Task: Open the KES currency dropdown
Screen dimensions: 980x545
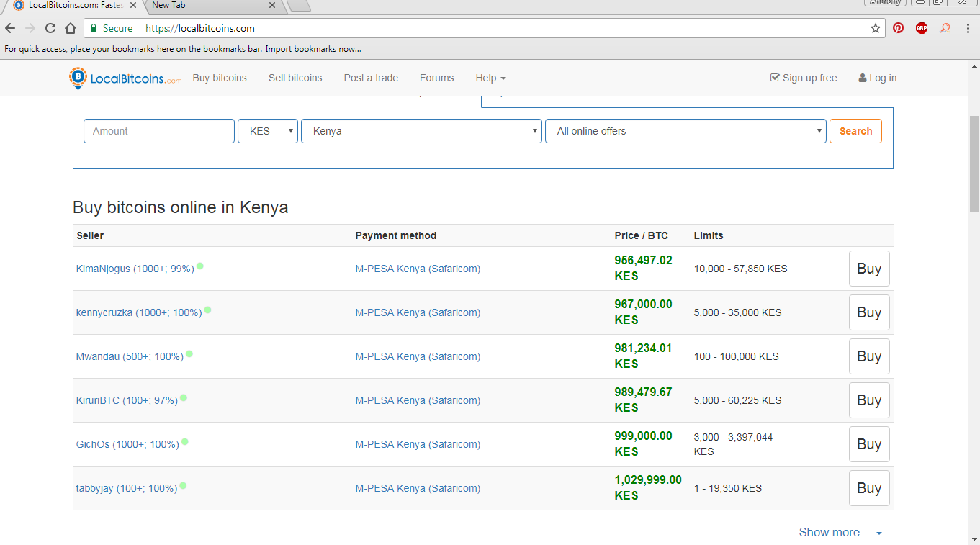Action: [x=268, y=131]
